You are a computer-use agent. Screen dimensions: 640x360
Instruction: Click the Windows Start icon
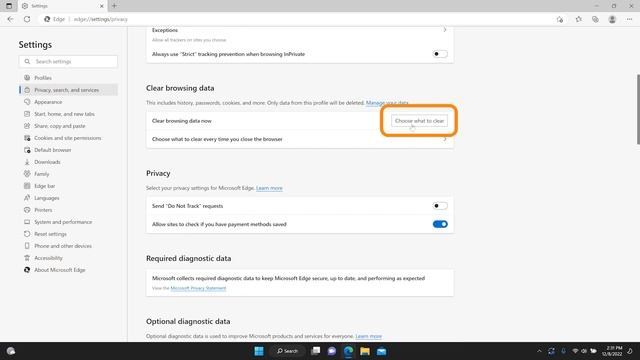[259, 351]
